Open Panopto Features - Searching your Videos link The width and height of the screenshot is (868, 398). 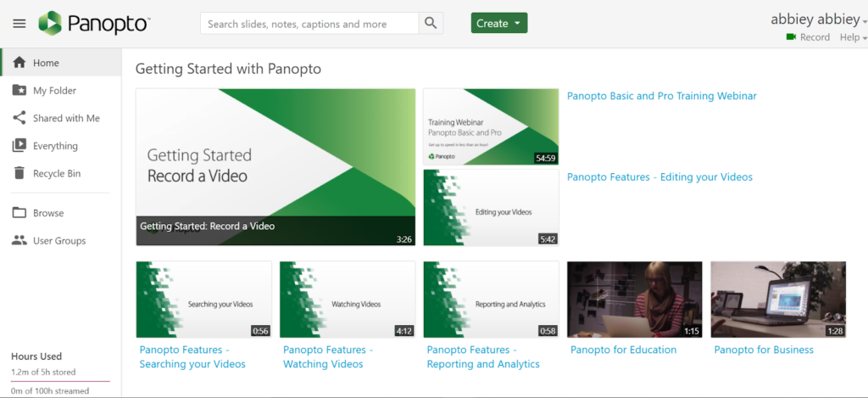point(192,357)
